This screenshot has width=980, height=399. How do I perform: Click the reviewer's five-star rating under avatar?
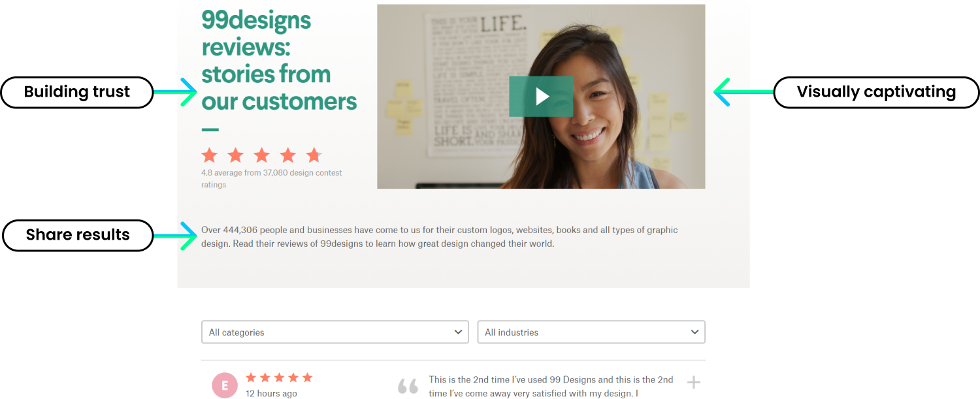[x=279, y=377]
